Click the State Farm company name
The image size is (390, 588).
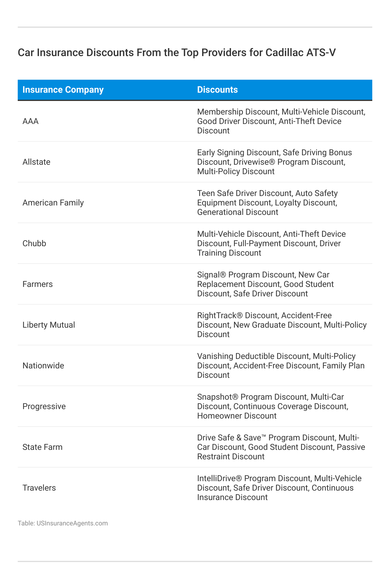click(43, 447)
